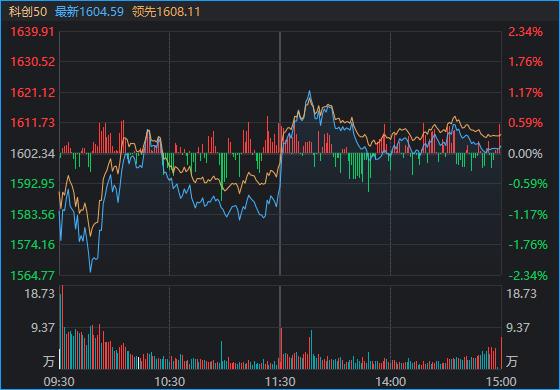
Task: Click the -1.17% percent axis label
Action: (x=527, y=215)
